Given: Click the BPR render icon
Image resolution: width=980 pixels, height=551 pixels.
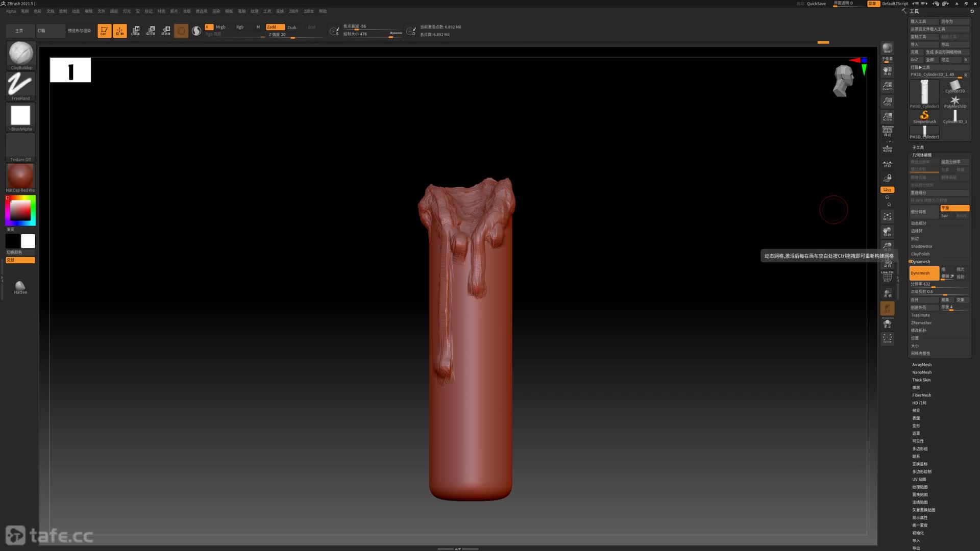Looking at the screenshot, I should [x=887, y=48].
